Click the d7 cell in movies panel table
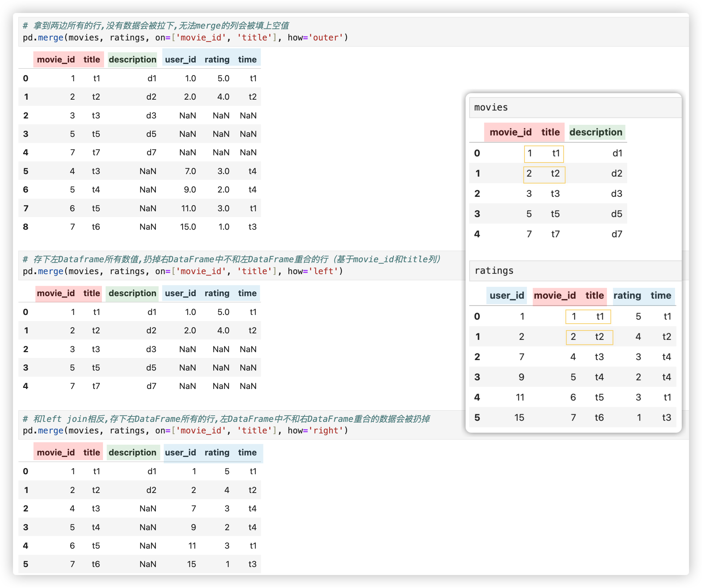This screenshot has width=702, height=588. coord(617,234)
